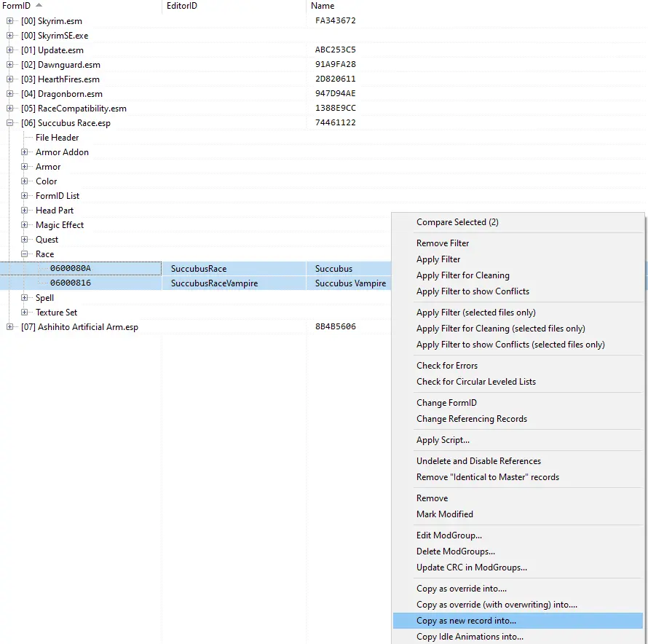Expand the Quest group
The image size is (648, 644).
coord(24,240)
